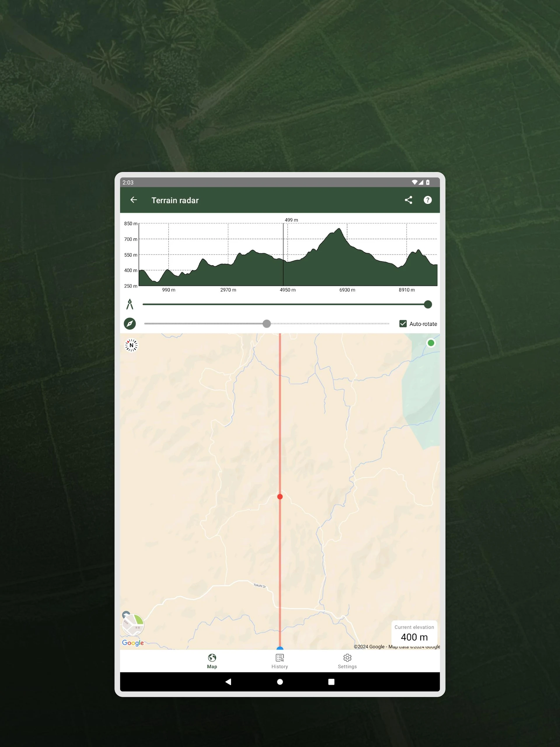
Task: Open the map layer type thumbnail
Action: [133, 625]
